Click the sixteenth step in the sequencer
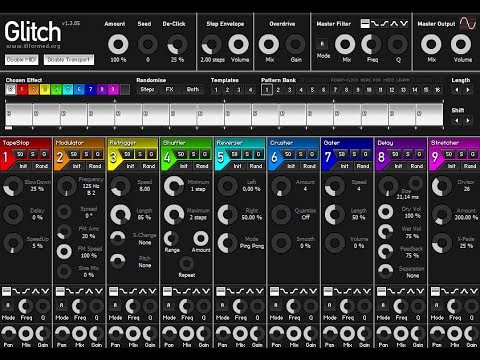 tap(430, 115)
